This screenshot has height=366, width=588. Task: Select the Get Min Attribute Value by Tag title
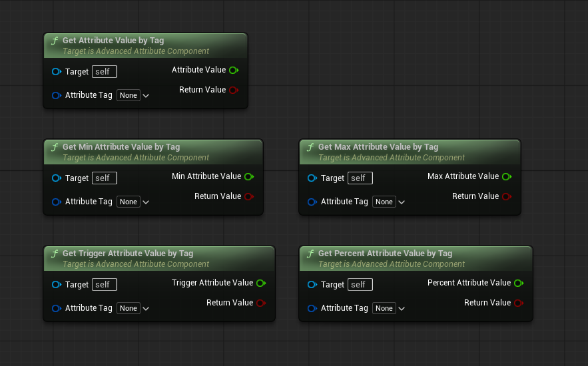pyautogui.click(x=121, y=147)
